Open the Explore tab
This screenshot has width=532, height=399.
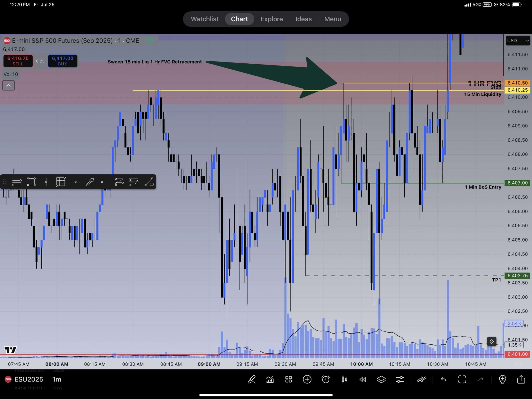[272, 19]
